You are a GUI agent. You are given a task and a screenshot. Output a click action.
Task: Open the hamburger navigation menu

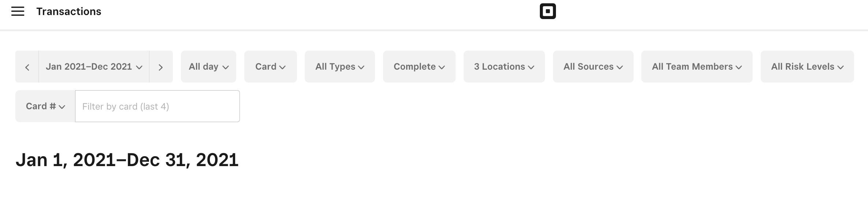18,11
